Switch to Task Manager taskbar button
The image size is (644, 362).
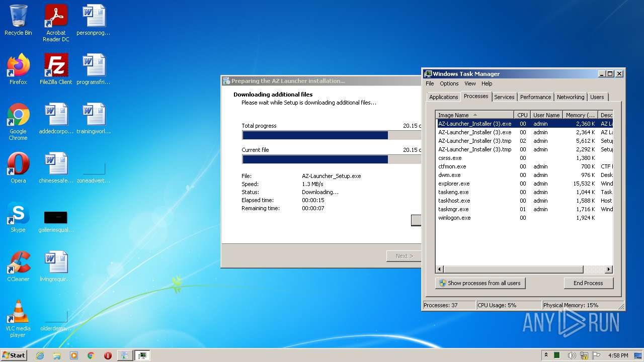[x=142, y=355]
